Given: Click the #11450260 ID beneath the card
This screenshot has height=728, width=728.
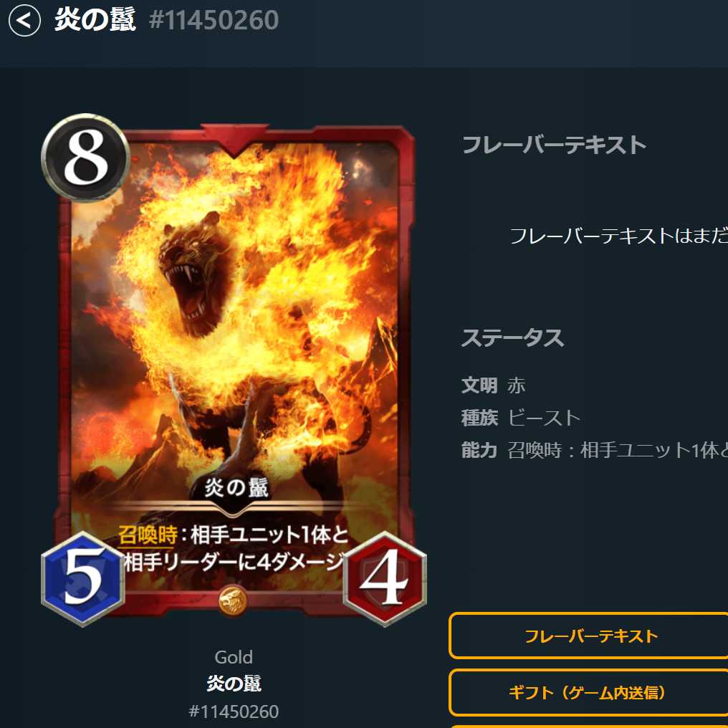Looking at the screenshot, I should 234,712.
